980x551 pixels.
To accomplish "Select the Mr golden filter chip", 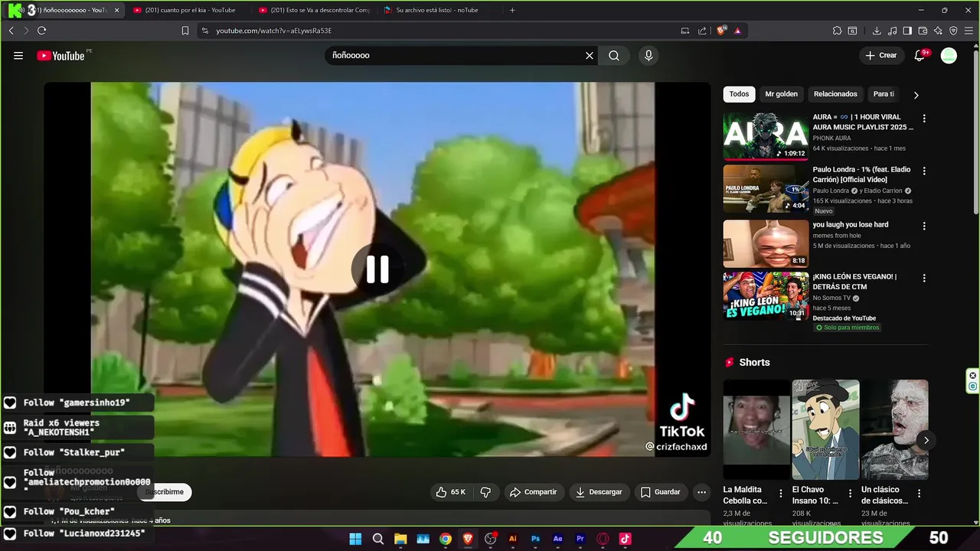I will pyautogui.click(x=781, y=94).
